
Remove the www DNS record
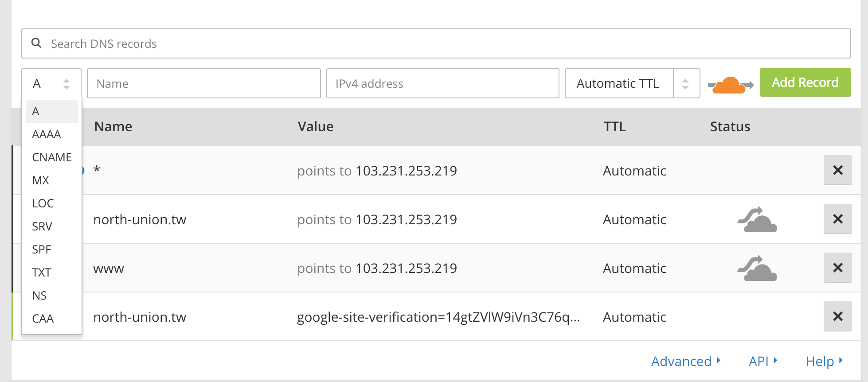pyautogui.click(x=837, y=268)
